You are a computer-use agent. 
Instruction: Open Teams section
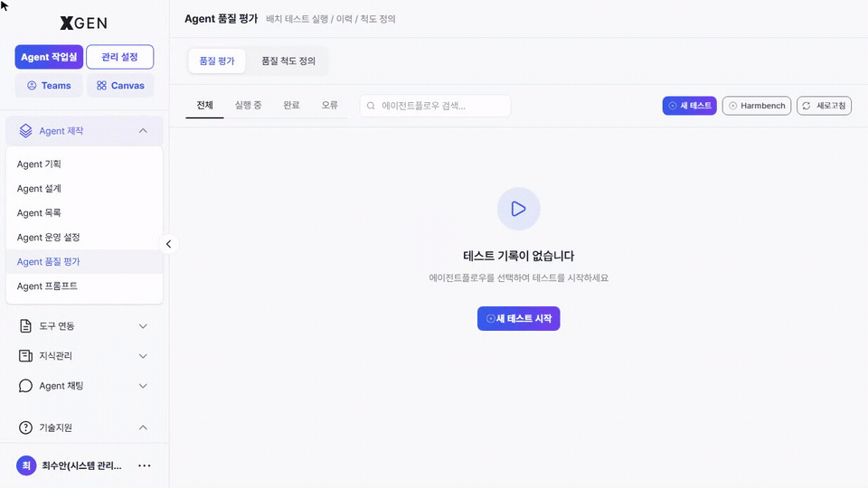tap(49, 86)
